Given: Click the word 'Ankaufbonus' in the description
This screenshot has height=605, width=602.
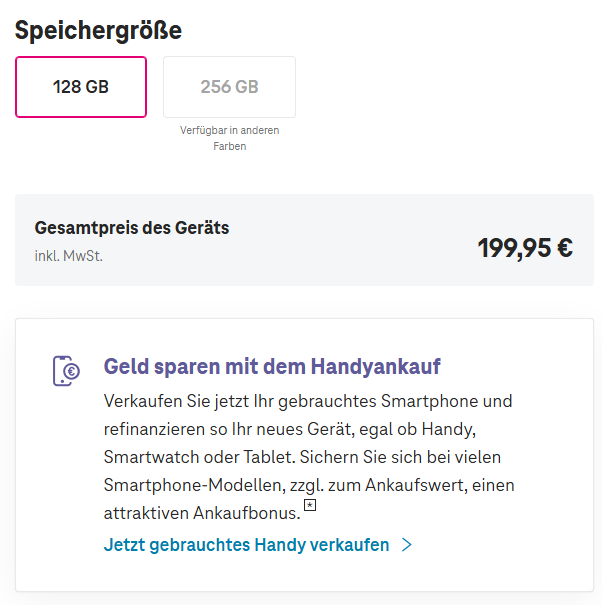Looking at the screenshot, I should (251, 513).
